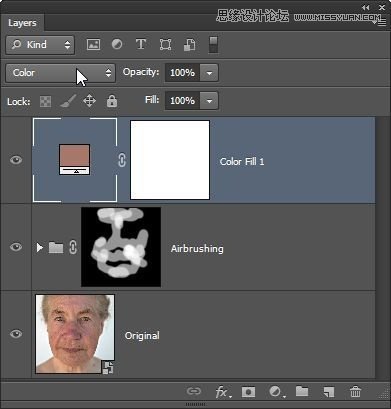Filter layers by pixel image kind
Viewport: 391px width, 409px height.
tap(93, 44)
